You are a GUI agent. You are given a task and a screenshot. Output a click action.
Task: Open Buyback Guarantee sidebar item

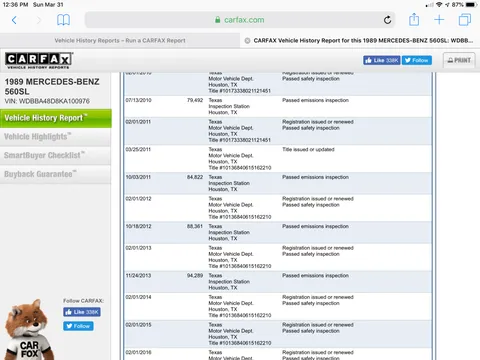(x=56, y=174)
